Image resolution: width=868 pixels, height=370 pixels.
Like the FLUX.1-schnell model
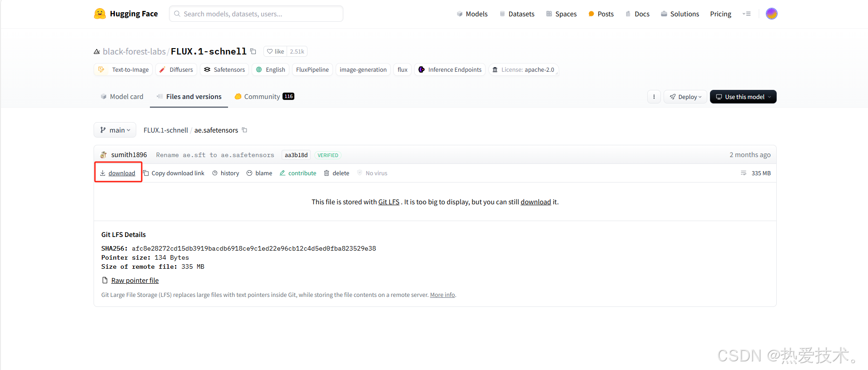[x=275, y=51]
